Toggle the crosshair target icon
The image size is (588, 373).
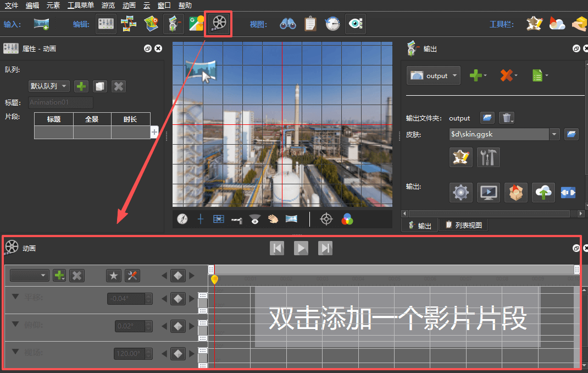tap(326, 219)
